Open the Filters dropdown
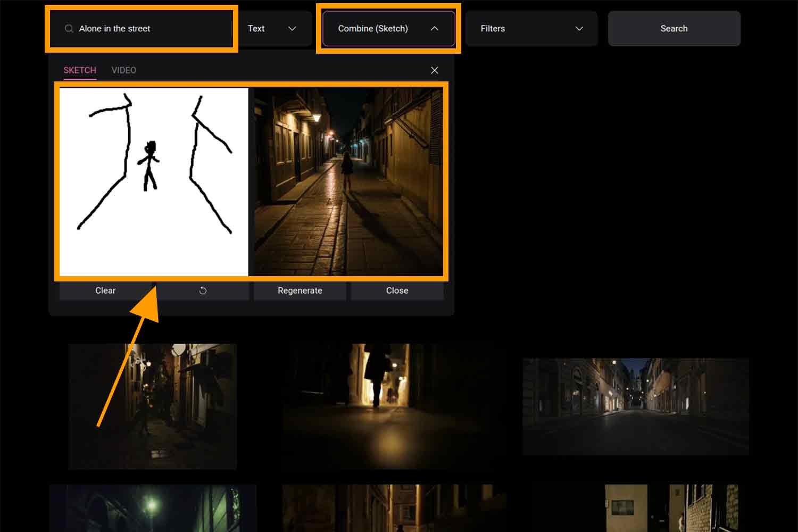Screen dimensions: 798x532 tap(531, 29)
